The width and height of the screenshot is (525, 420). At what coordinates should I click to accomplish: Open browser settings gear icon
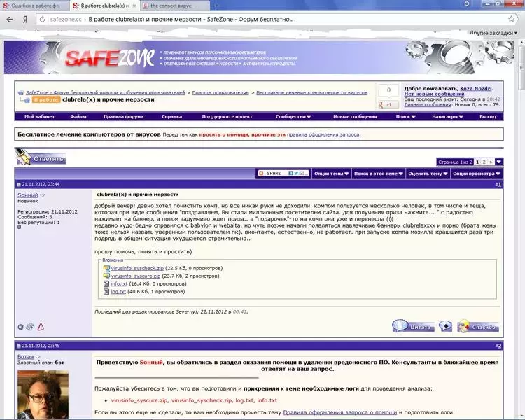(467, 4)
